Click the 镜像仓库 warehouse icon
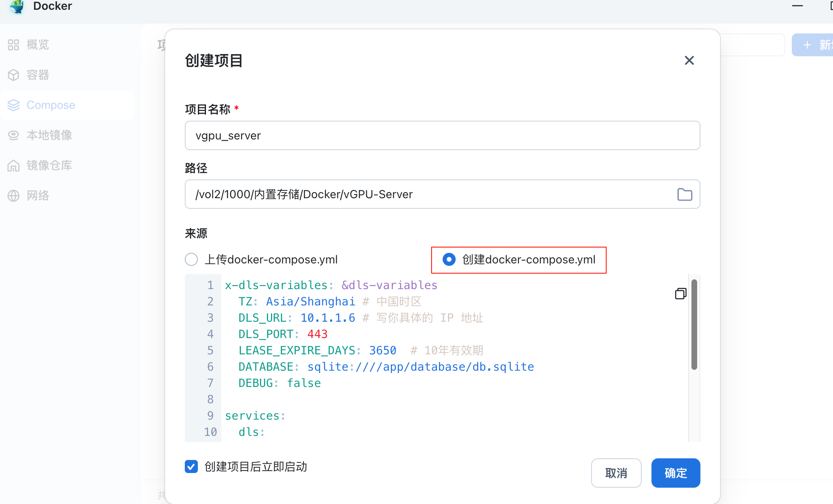The image size is (833, 504). pyautogui.click(x=13, y=166)
